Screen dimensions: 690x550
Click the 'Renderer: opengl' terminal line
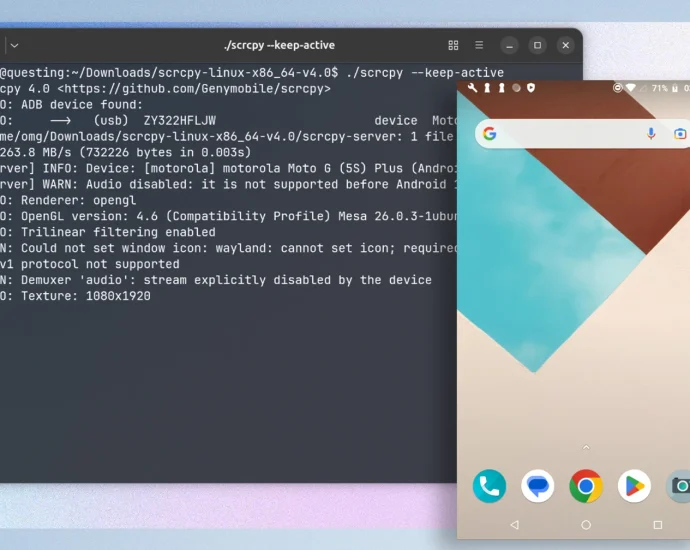tap(78, 200)
